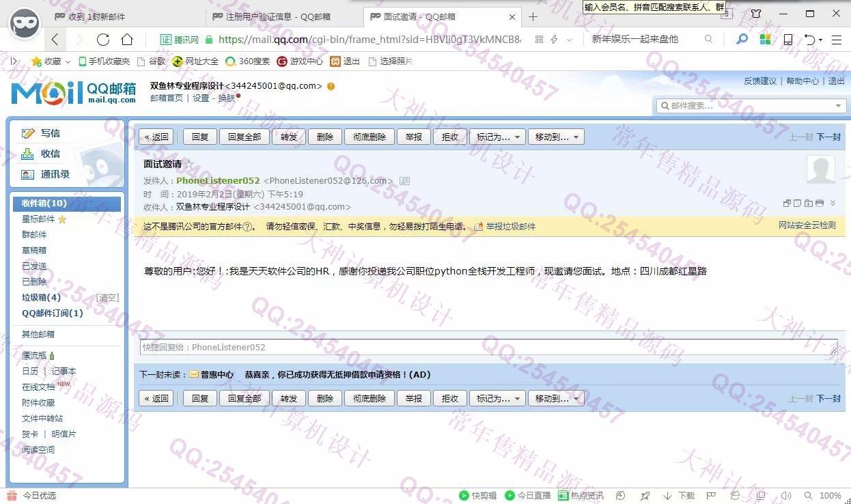Click the QQ邮箱 Mail logo
851x504 pixels.
[74, 93]
